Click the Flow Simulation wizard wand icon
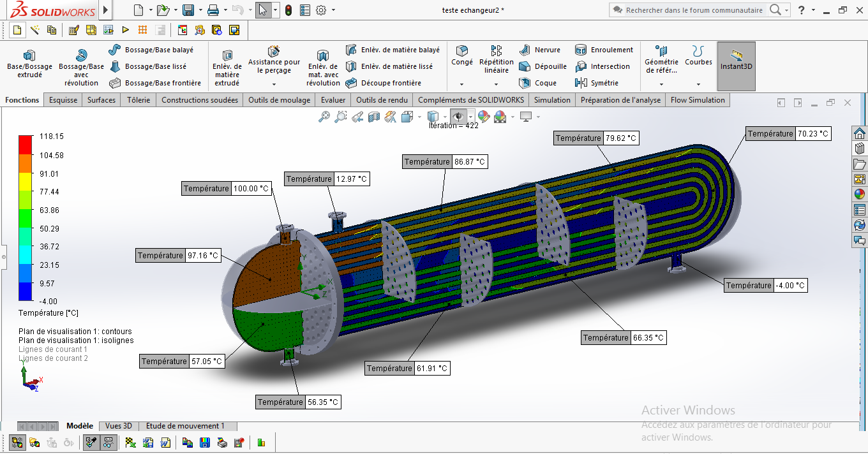Image resolution: width=868 pixels, height=454 pixels. coord(35,30)
